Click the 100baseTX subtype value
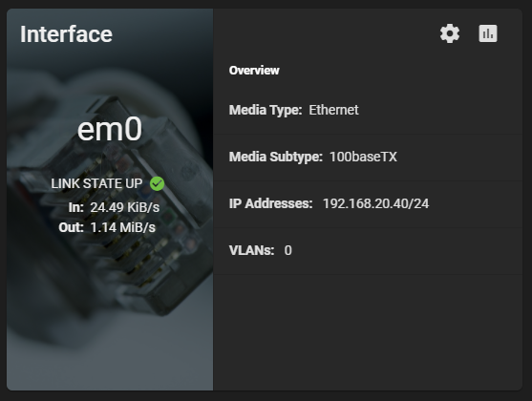Screen dimensions: 532x401 point(363,157)
